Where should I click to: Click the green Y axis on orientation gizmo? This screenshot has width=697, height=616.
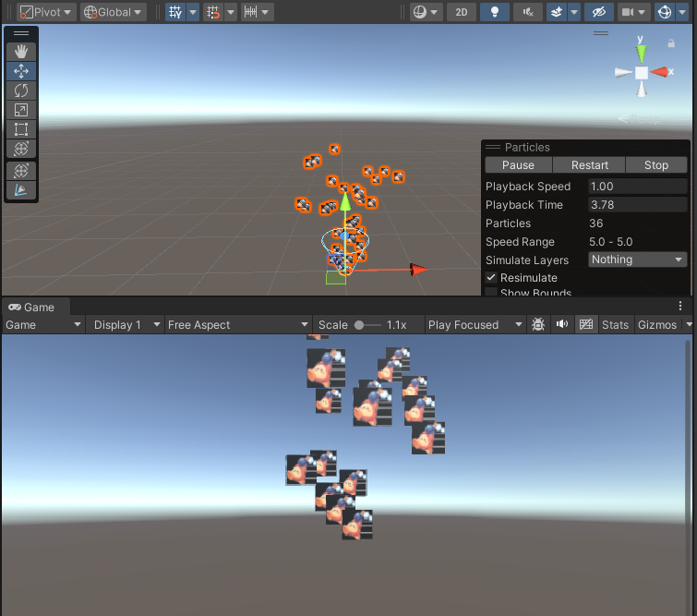point(641,53)
